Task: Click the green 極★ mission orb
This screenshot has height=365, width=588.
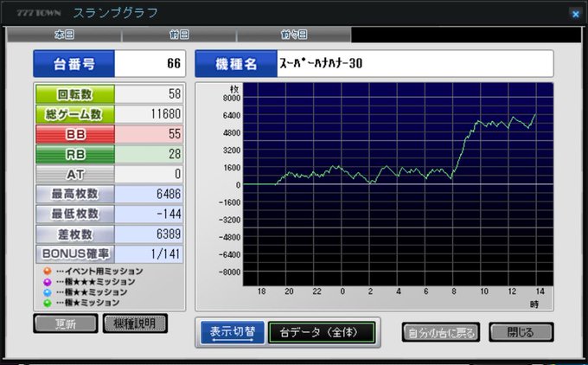Action: coord(48,303)
